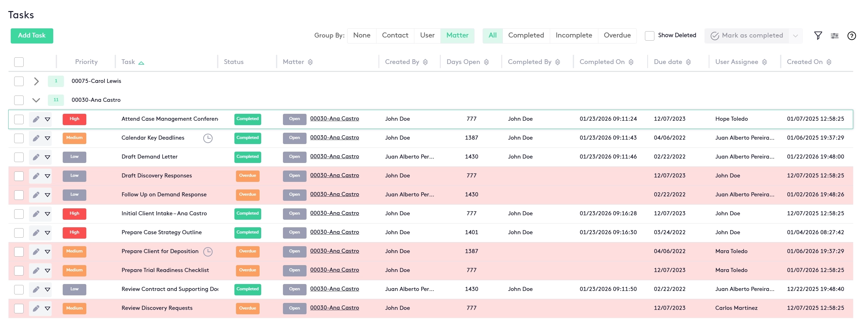Check the box for Review Discovery Requests row
The width and height of the screenshot is (868, 319).
[x=19, y=308]
